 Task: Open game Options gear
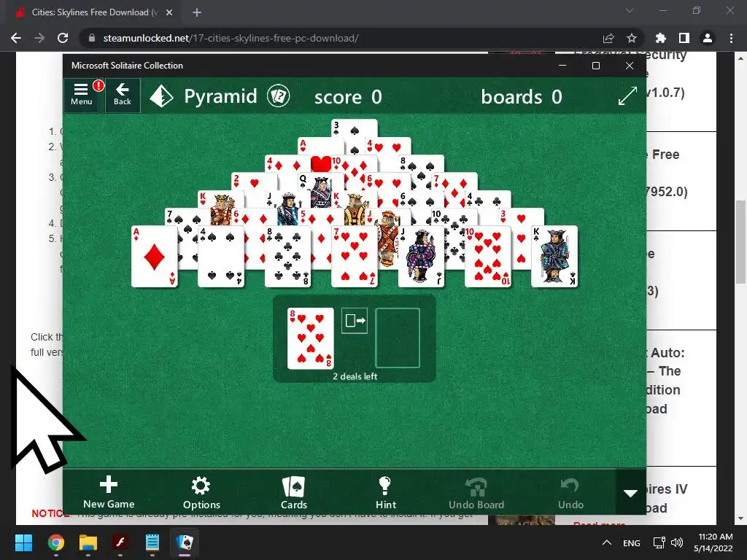201,492
